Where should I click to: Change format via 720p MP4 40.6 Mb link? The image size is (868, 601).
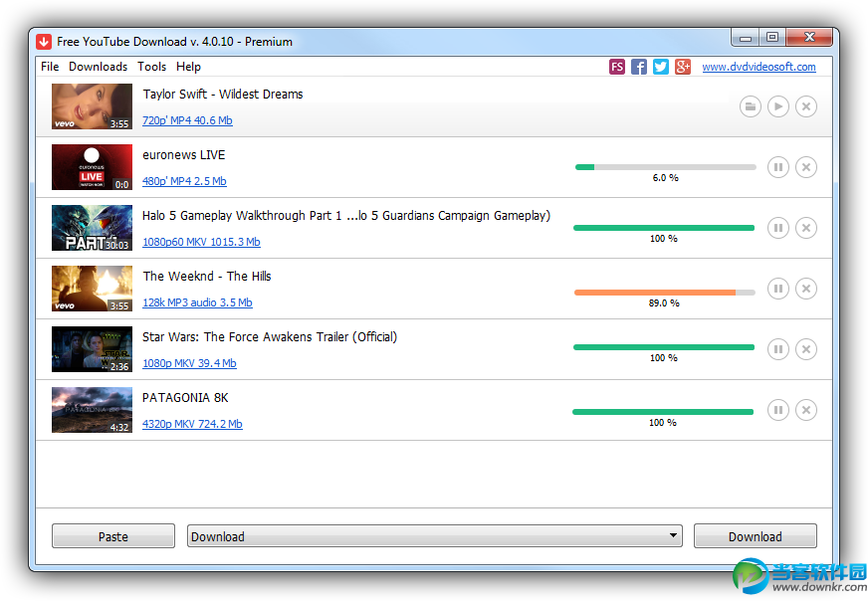point(187,120)
